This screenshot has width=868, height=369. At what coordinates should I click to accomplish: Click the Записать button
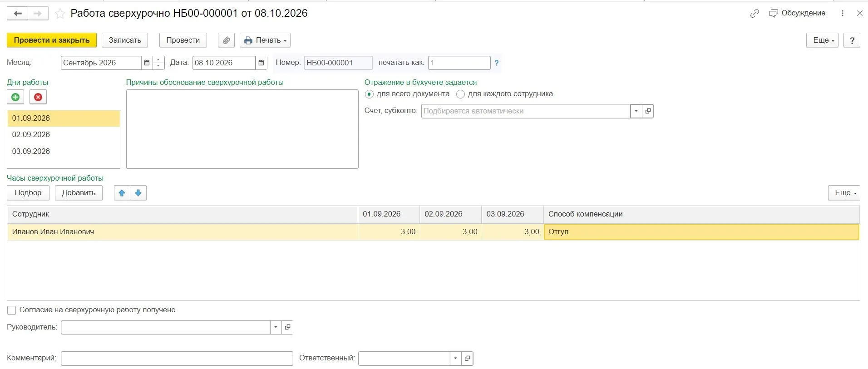(125, 40)
